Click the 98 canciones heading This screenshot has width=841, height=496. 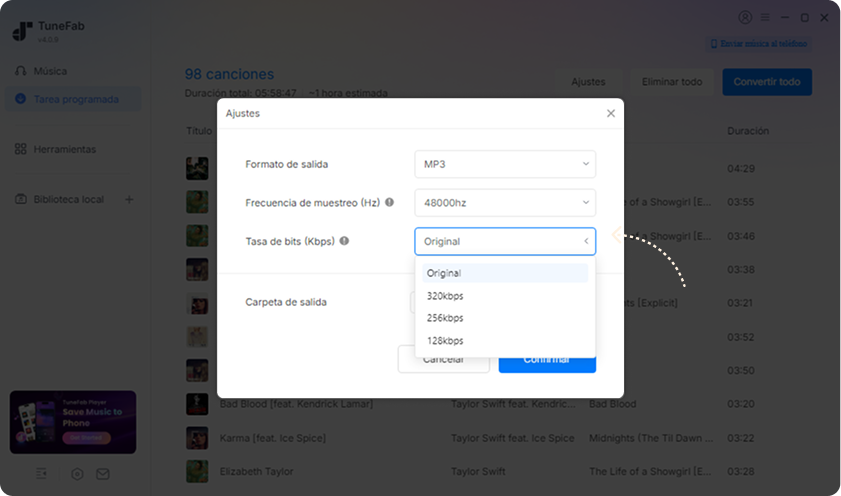(229, 74)
